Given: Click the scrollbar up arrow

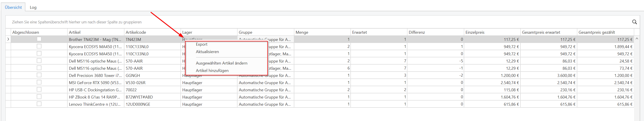Looking at the screenshot, I should click(x=637, y=39).
